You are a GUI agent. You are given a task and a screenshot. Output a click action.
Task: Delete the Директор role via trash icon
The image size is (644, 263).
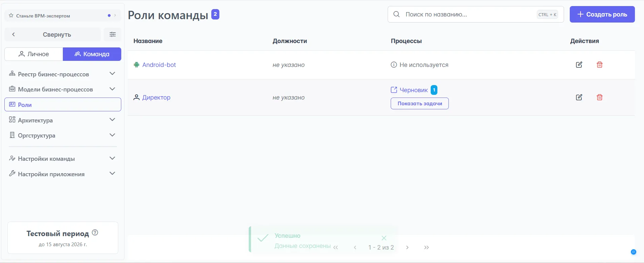pyautogui.click(x=599, y=97)
